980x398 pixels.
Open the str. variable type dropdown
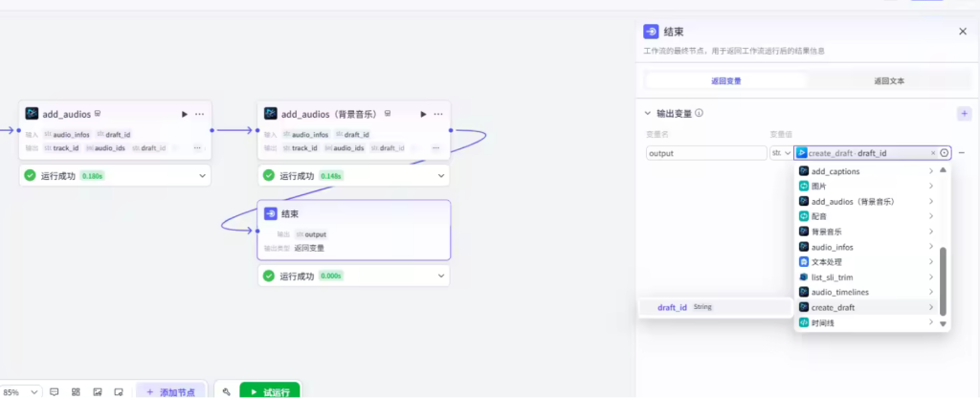point(781,153)
